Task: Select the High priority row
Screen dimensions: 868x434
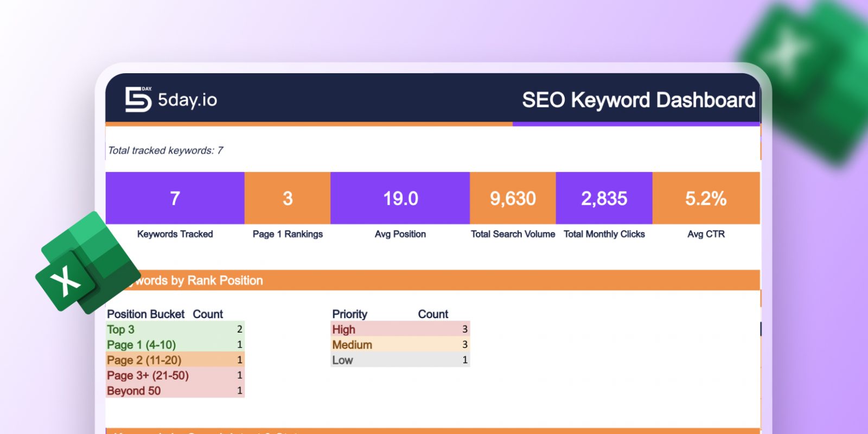Action: (400, 329)
